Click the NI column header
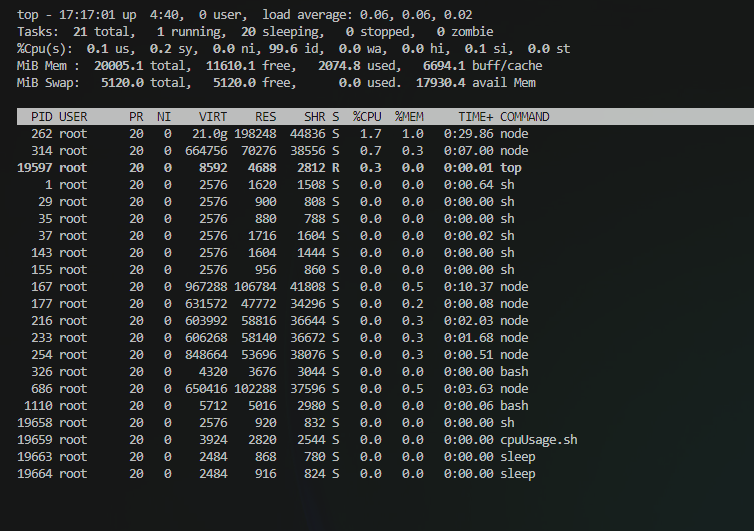This screenshot has height=531, width=754. pos(164,117)
